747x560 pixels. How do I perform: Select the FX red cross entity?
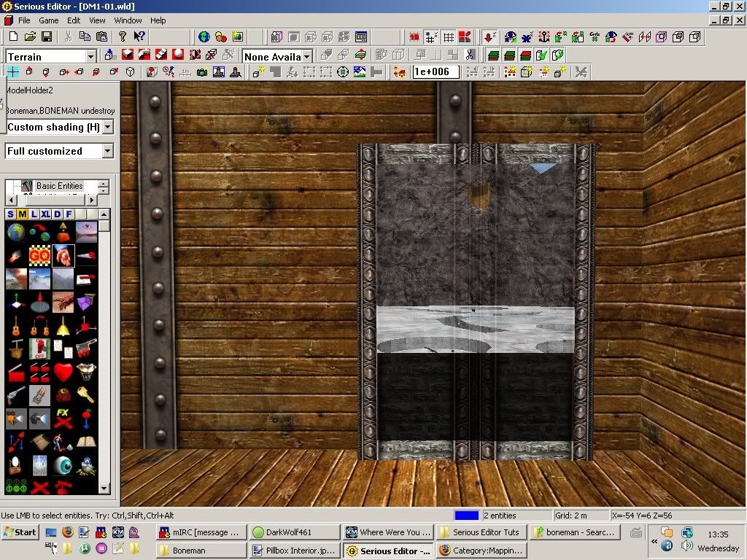tap(63, 419)
